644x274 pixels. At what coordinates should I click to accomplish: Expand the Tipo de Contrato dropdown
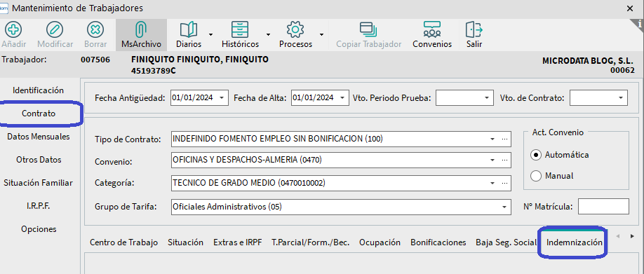point(492,139)
